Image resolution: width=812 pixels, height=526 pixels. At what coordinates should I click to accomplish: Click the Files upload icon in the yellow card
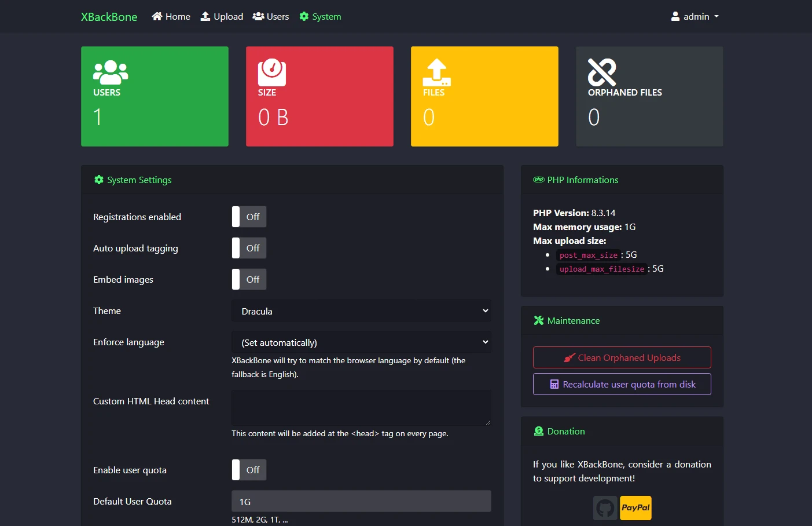coord(437,72)
